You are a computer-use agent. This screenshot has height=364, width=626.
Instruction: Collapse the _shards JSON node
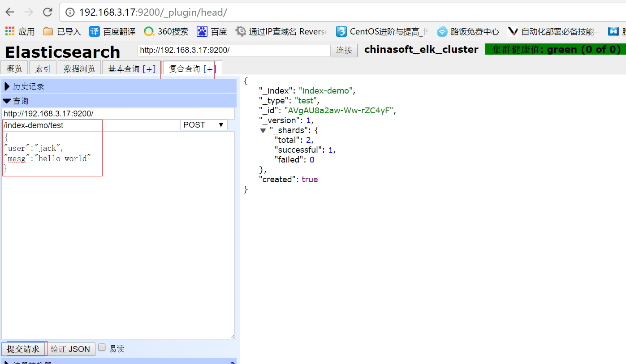[x=263, y=130]
